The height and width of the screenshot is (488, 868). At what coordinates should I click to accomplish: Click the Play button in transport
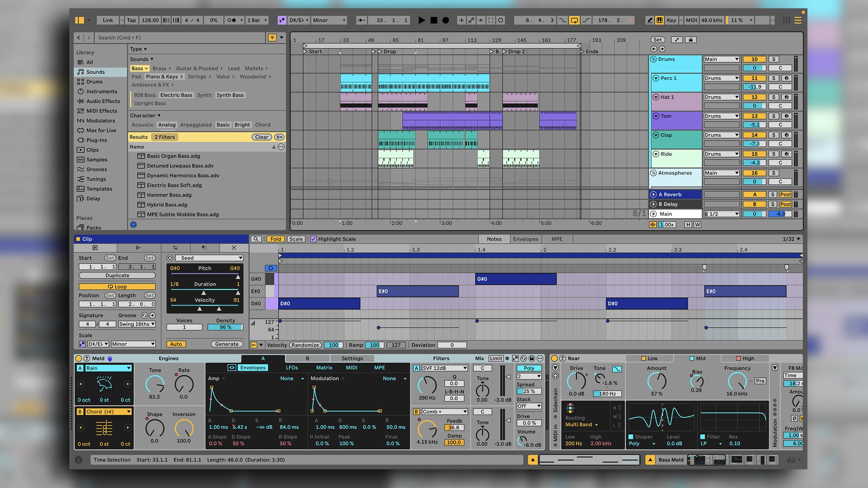[x=422, y=20]
